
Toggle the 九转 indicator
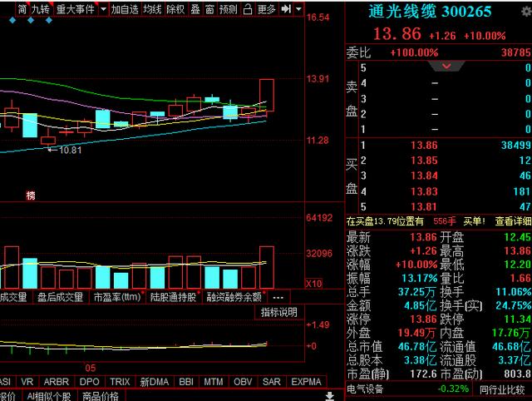coord(41,9)
